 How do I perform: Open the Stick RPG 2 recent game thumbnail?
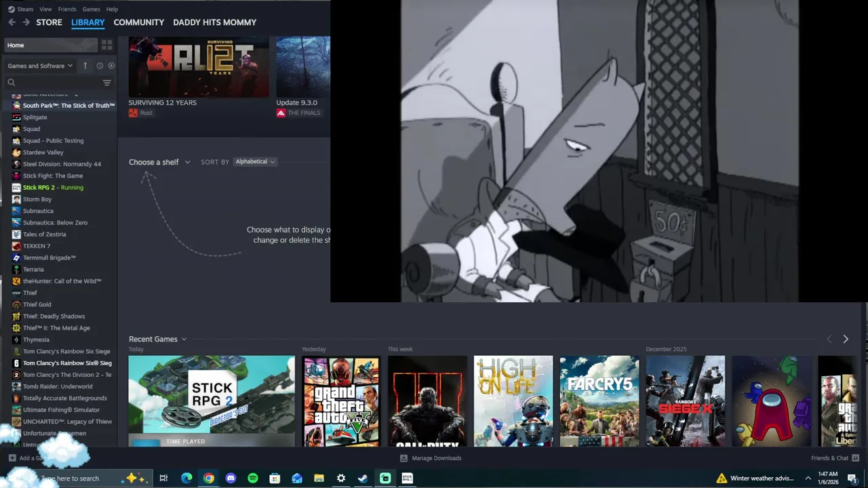212,401
